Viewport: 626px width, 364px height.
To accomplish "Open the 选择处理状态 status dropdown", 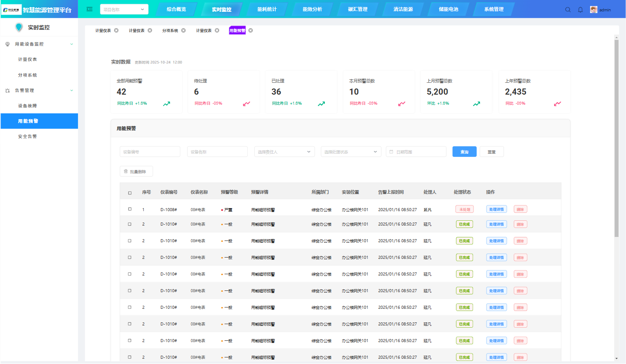I will (351, 152).
